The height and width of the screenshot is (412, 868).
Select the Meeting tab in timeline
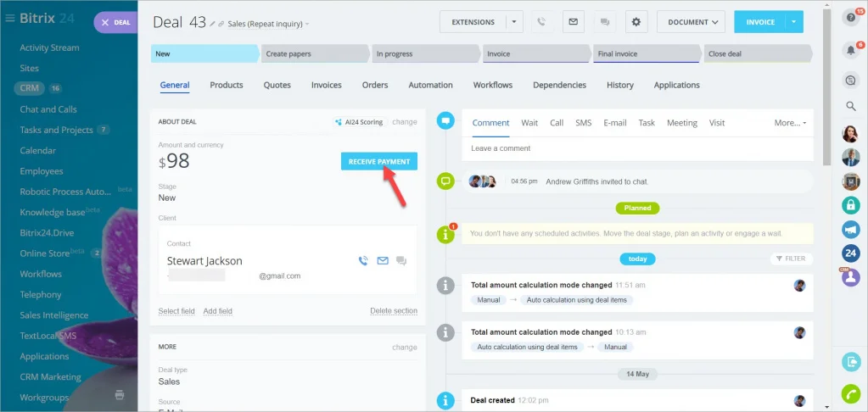click(682, 123)
